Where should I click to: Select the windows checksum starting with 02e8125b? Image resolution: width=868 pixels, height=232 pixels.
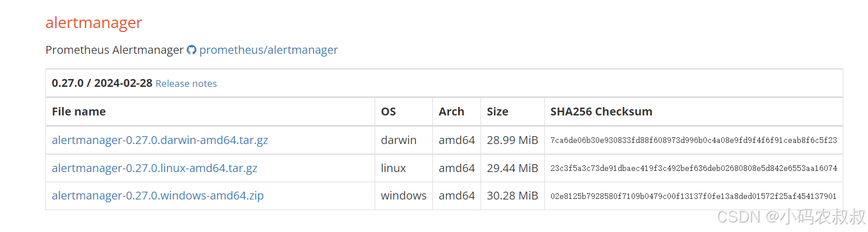pos(693,196)
